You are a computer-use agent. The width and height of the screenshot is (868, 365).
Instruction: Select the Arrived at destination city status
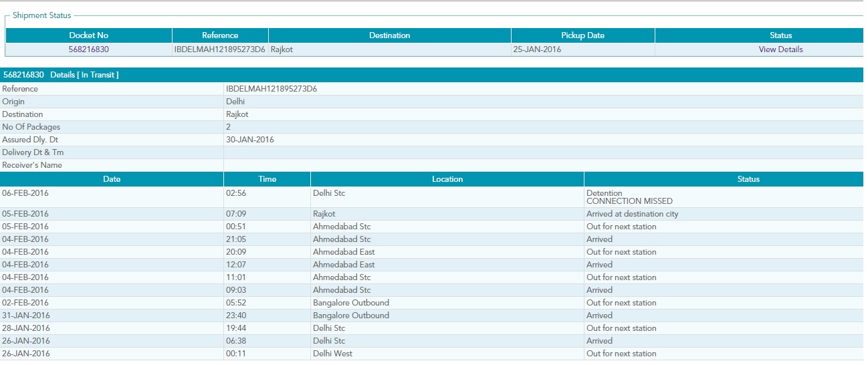coord(632,214)
